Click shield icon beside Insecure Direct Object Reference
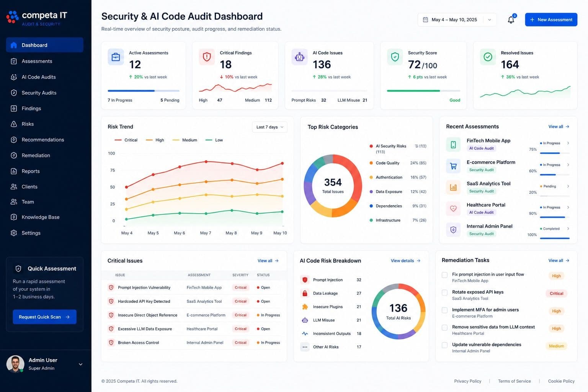This screenshot has height=392, width=588. 111,315
